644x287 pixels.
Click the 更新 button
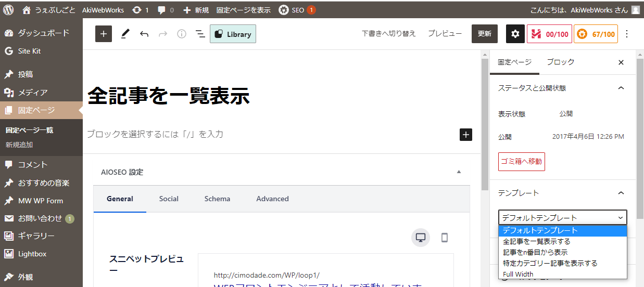tap(485, 33)
